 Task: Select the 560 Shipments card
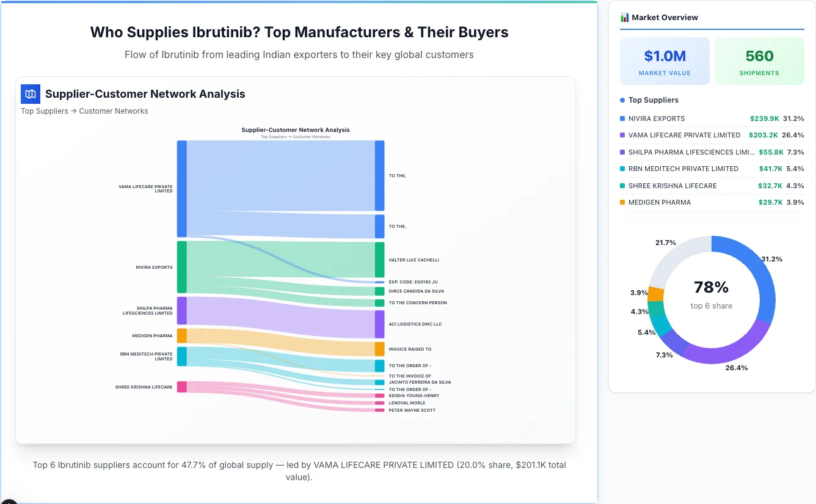[x=759, y=60]
